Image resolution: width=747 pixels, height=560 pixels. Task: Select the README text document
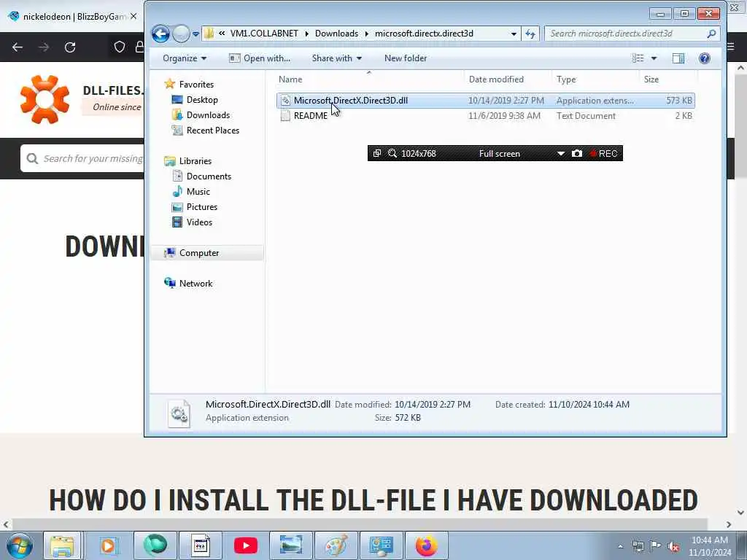point(485,116)
